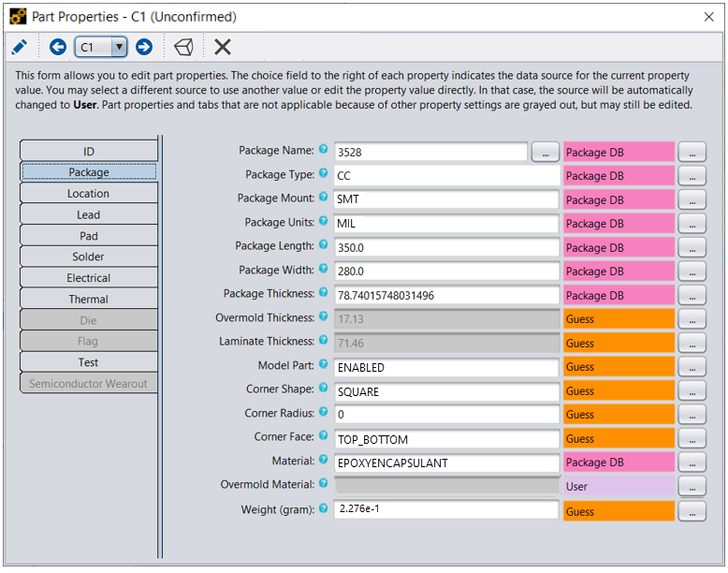This screenshot has height=573, width=728.
Task: Click help icon beside Package Name
Action: 324,149
